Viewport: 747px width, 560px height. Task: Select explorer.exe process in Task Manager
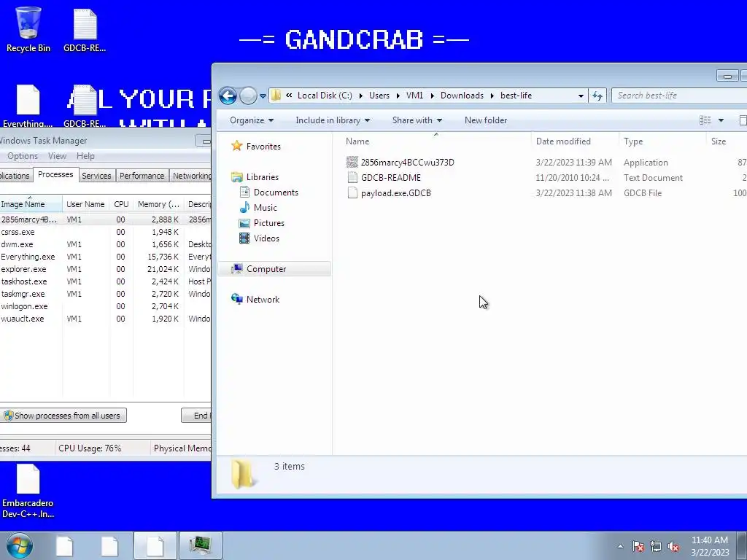105,269
